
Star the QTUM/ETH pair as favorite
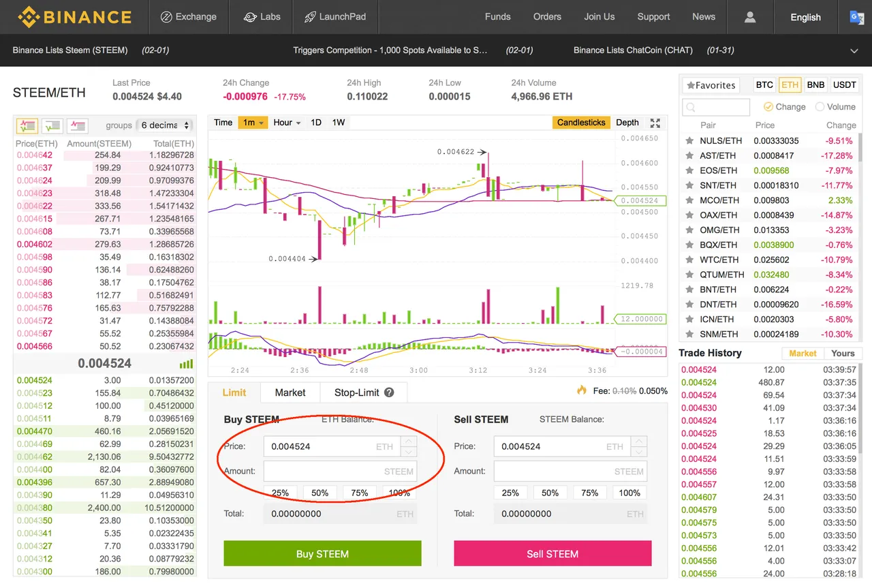pos(689,275)
